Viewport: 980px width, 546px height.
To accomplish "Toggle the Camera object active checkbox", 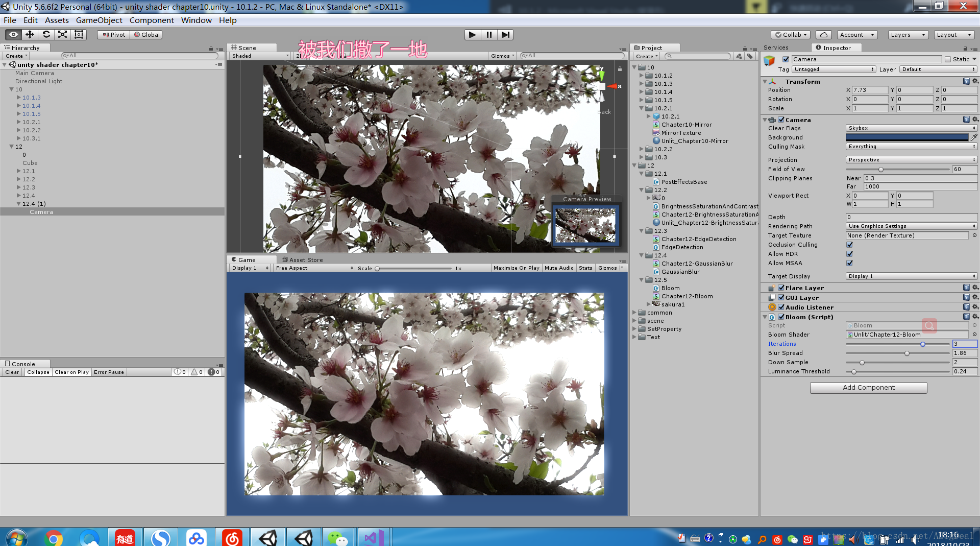I will coord(786,59).
